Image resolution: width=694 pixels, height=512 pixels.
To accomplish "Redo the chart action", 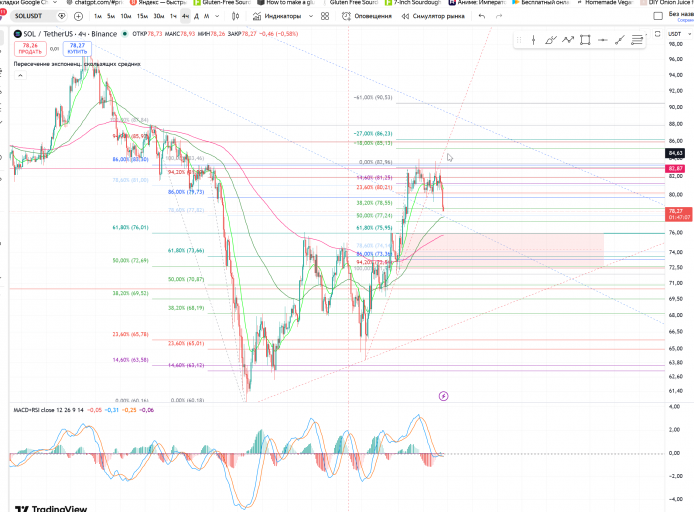I will 499,16.
